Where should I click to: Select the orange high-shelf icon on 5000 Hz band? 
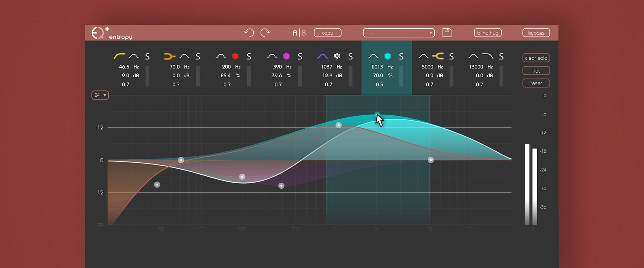[438, 56]
